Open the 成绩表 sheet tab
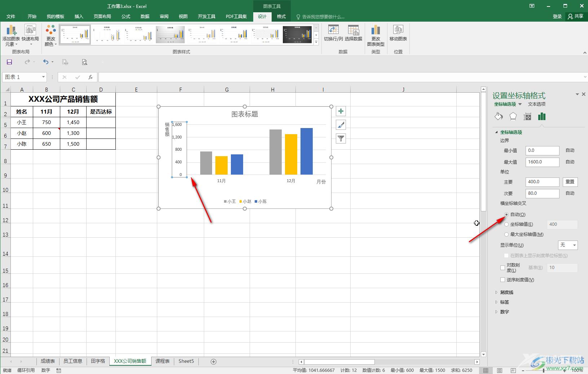 (48, 361)
